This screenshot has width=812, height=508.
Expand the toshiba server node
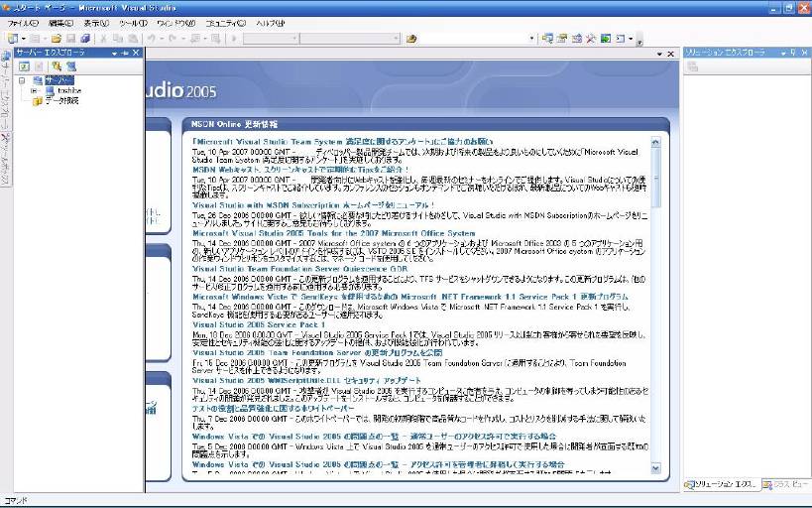(x=34, y=90)
